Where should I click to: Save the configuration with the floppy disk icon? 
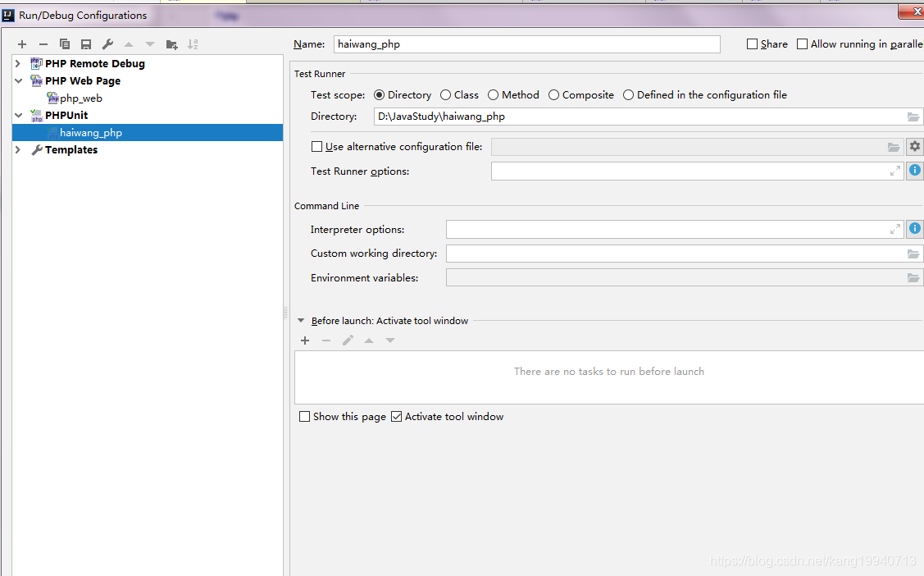(x=86, y=44)
